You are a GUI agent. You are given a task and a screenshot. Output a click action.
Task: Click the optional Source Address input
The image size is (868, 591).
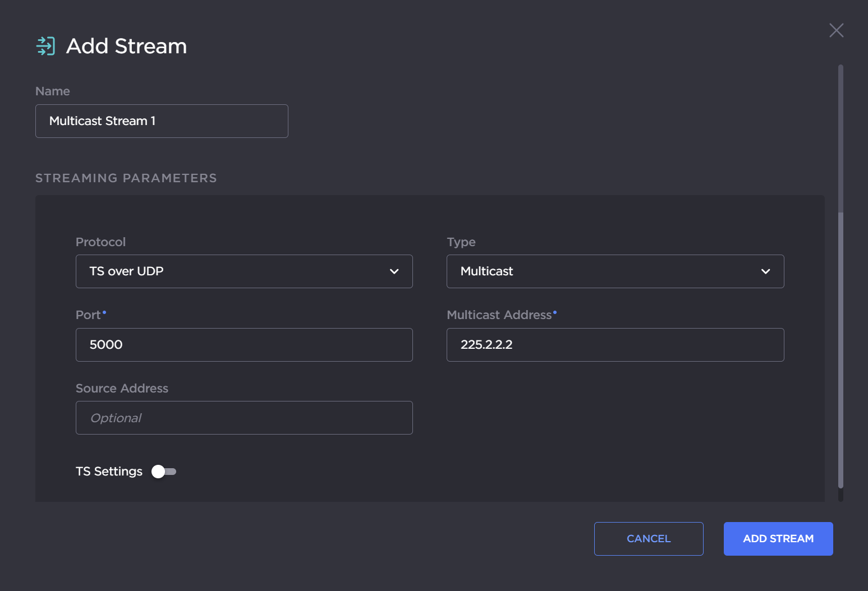point(244,418)
